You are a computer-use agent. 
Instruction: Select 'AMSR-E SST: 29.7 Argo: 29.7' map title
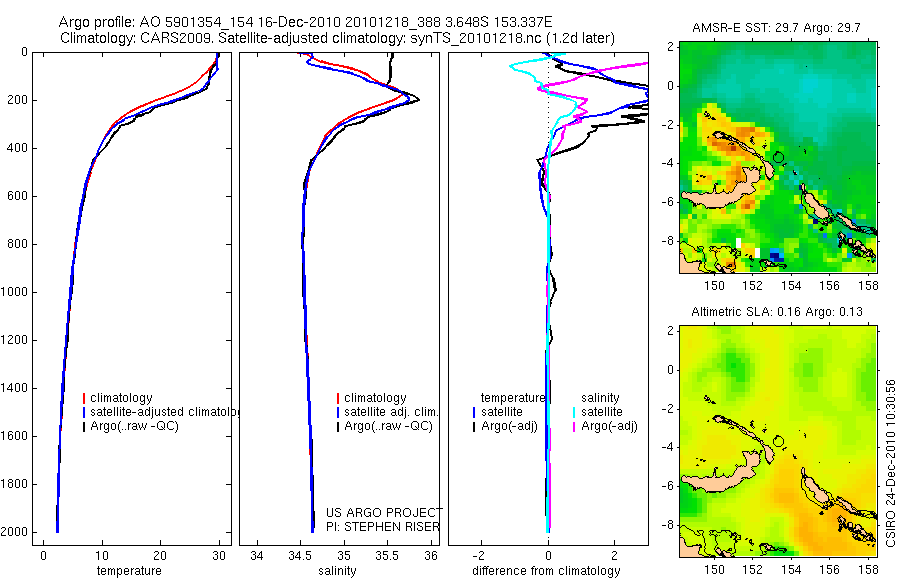776,28
